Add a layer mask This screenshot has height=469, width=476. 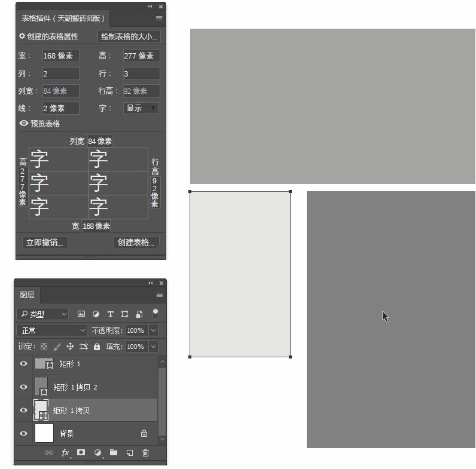click(x=81, y=452)
